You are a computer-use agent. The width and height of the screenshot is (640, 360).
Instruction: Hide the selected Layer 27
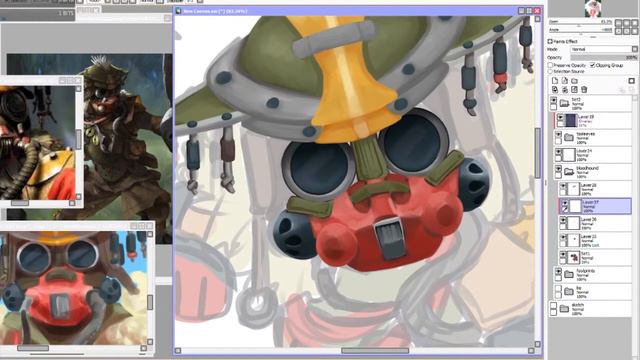(x=564, y=203)
